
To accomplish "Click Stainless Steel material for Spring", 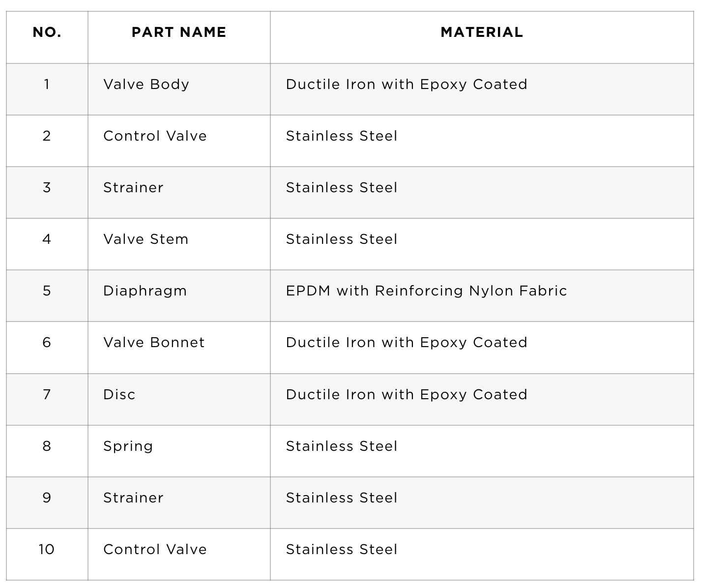I will 342,446.
